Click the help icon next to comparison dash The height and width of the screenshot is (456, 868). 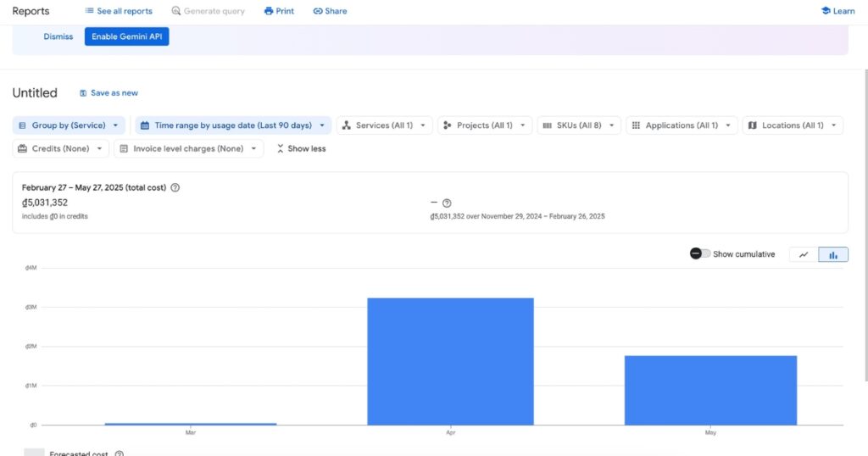coord(447,203)
